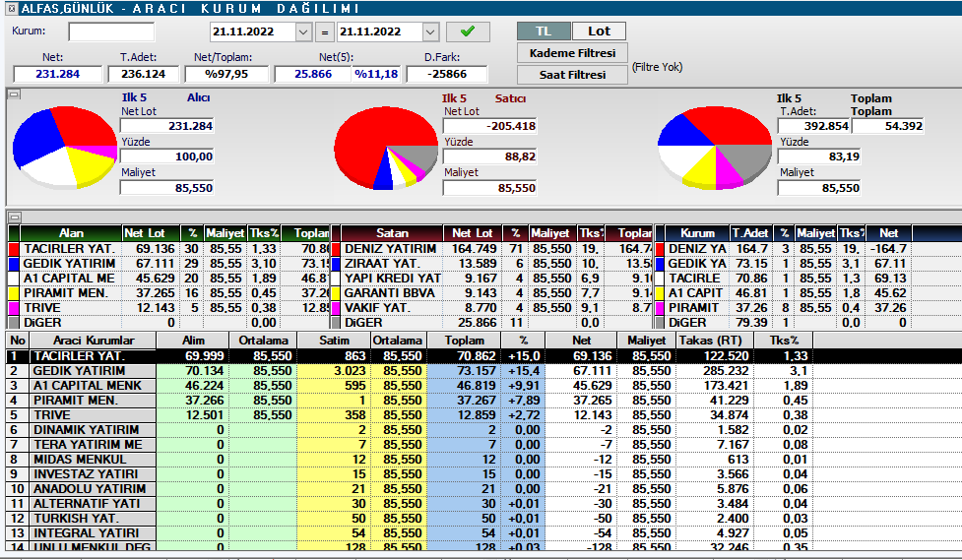Image resolution: width=962 pixels, height=560 pixels.
Task: Click red swatch beside DENIZ YATIRIM seller
Action: coord(336,249)
